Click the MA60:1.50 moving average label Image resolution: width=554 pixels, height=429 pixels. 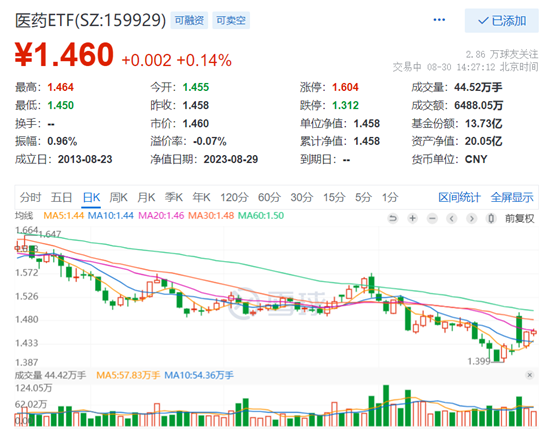261,216
